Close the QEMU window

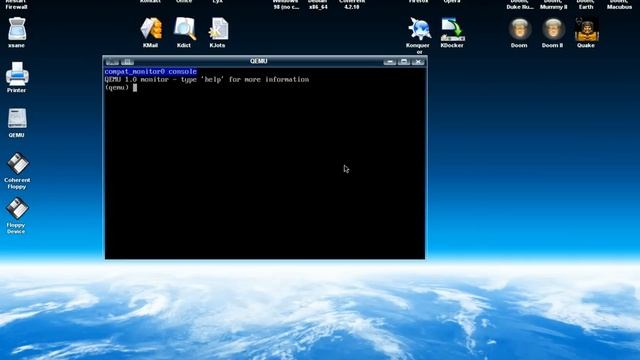coord(418,62)
